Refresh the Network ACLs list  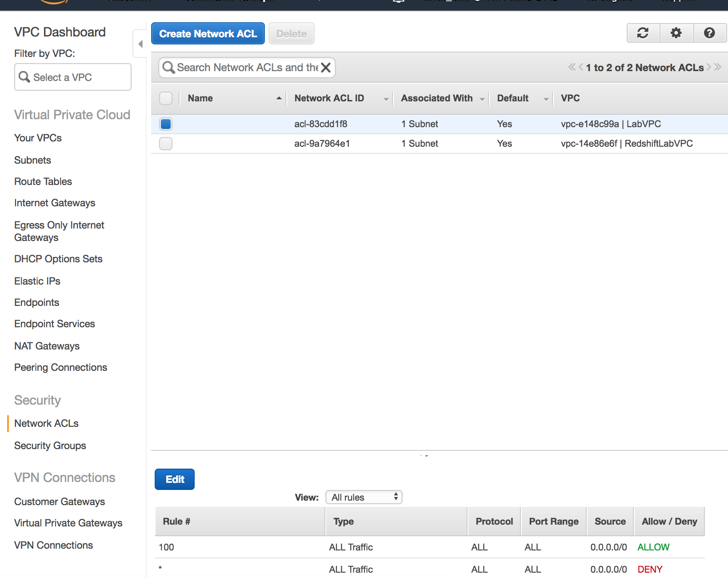643,33
